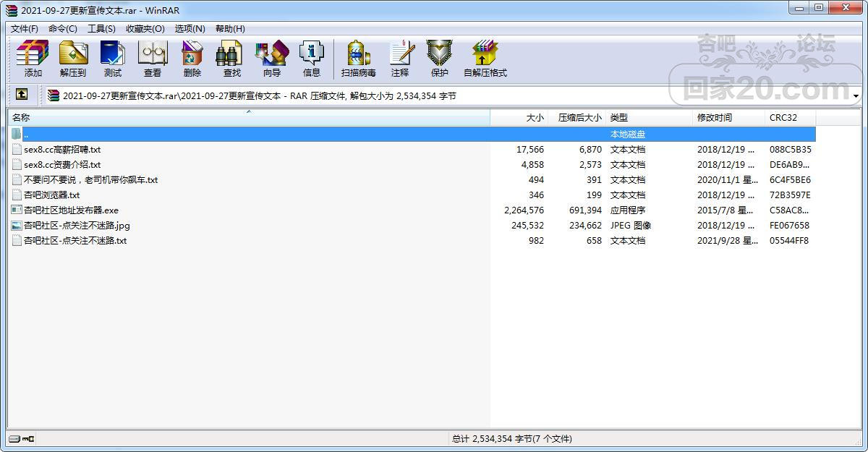Click the icon of 杏吧社区地址发布器.exe
The height and width of the screenshot is (452, 868).
click(17, 210)
